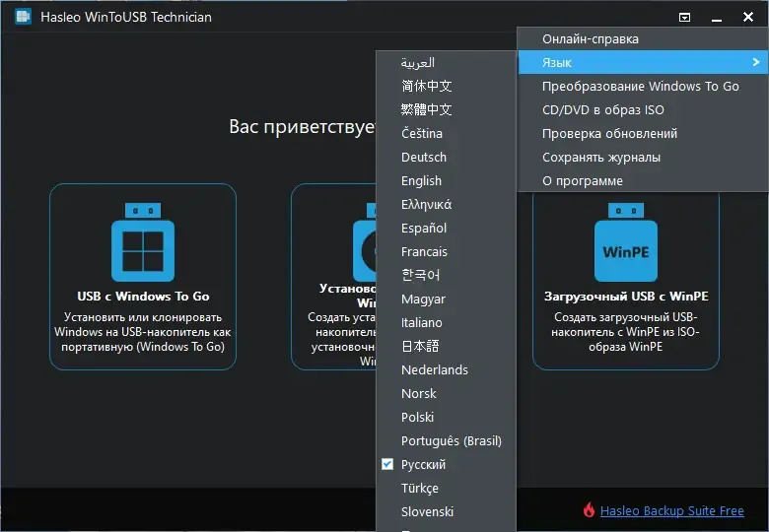This screenshot has width=769, height=532.
Task: Open О программе dialog entry
Action: pyautogui.click(x=643, y=180)
